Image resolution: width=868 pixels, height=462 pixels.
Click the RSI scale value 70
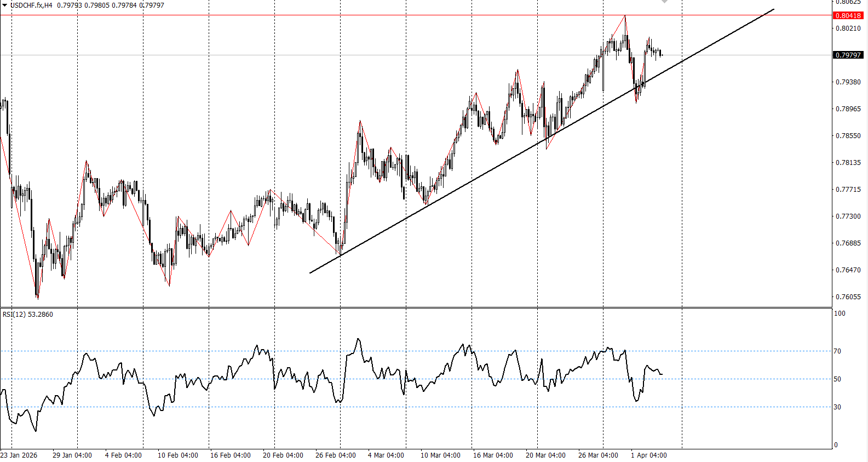[x=837, y=351]
